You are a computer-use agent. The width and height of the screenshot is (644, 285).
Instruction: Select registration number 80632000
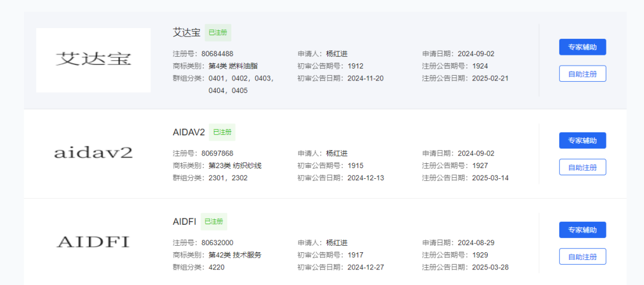[x=217, y=243]
